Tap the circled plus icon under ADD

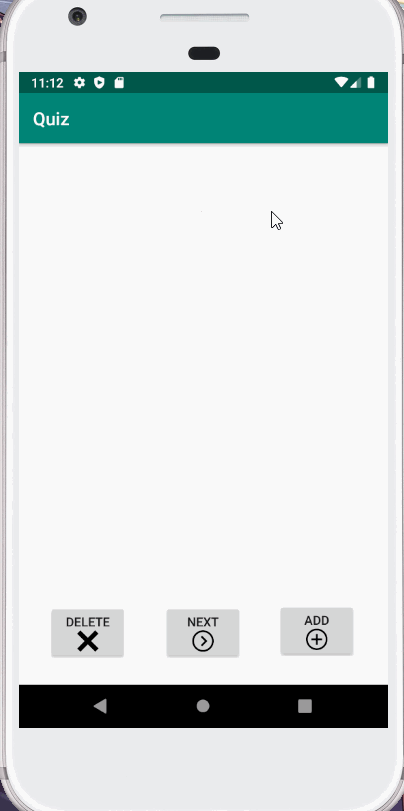coord(317,640)
